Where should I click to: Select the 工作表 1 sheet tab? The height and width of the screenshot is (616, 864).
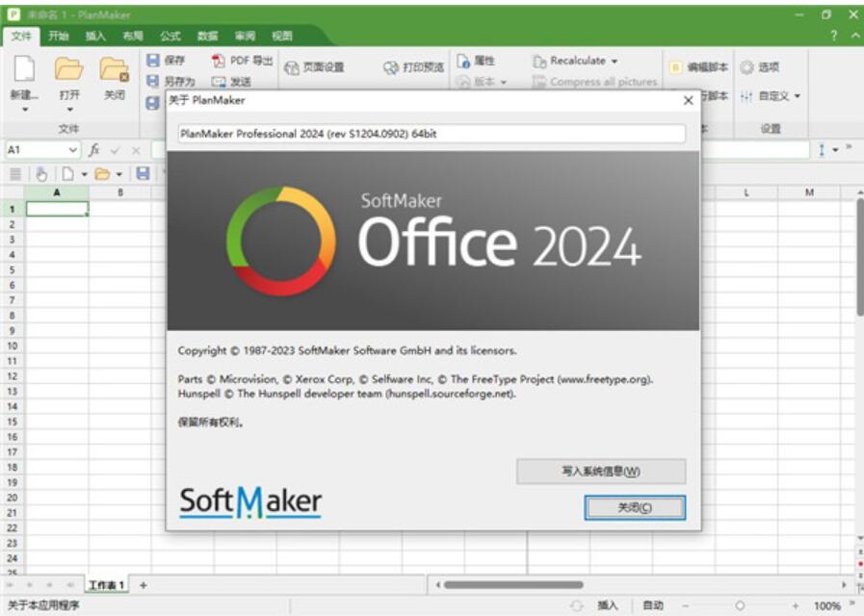coord(106,584)
